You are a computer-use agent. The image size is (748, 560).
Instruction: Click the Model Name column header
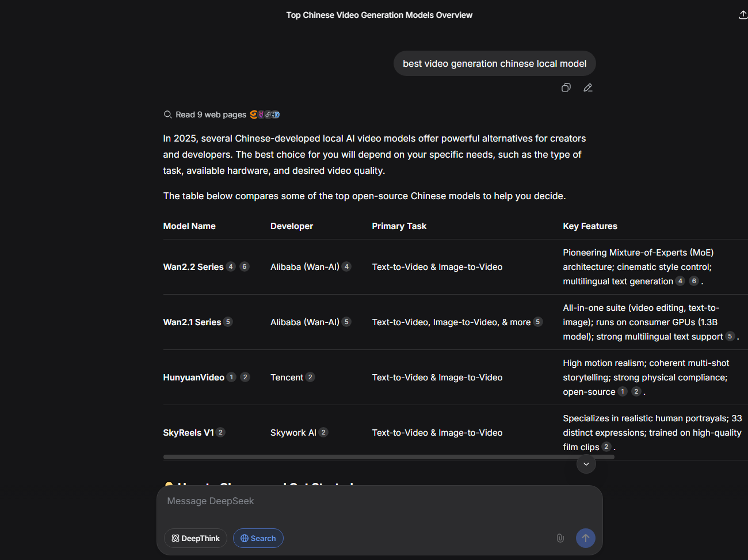click(189, 226)
